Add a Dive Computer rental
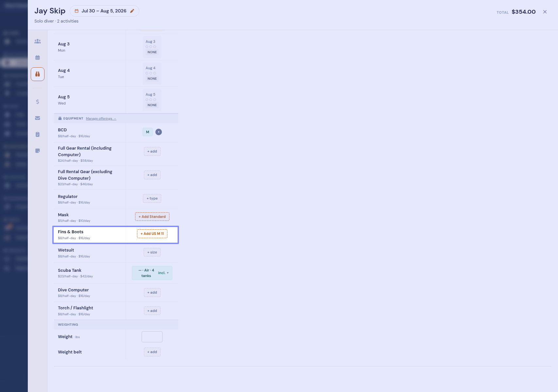Viewport: 558px width, 392px height. point(152,293)
